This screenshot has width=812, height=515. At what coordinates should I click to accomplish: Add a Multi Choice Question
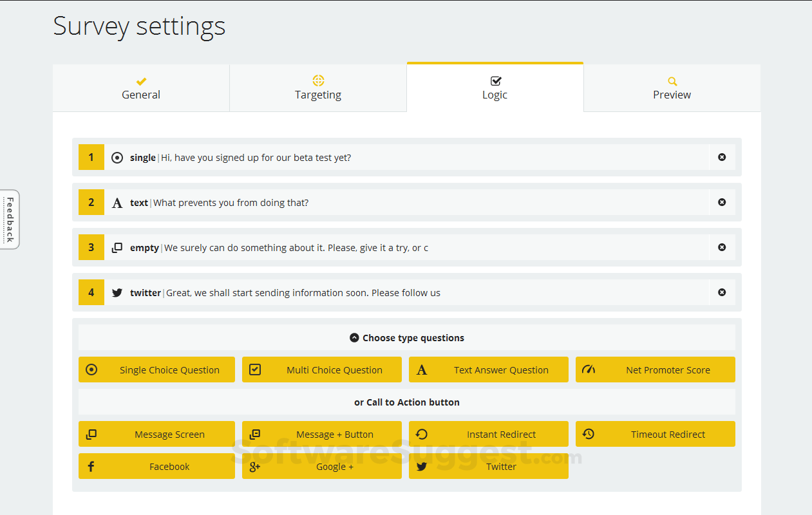click(x=321, y=370)
